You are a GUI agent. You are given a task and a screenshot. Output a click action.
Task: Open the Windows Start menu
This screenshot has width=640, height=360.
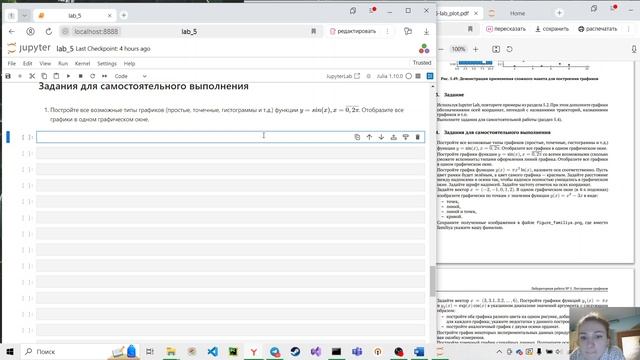click(x=10, y=351)
